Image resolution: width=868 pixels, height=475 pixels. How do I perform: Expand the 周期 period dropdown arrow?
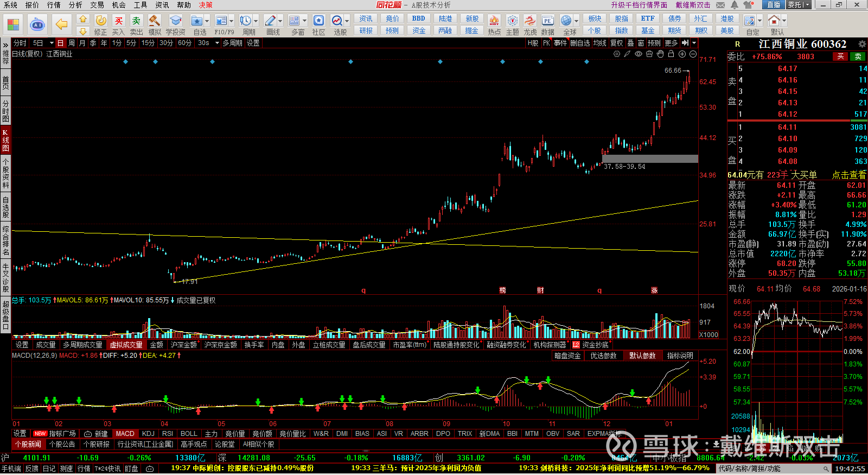point(256,21)
